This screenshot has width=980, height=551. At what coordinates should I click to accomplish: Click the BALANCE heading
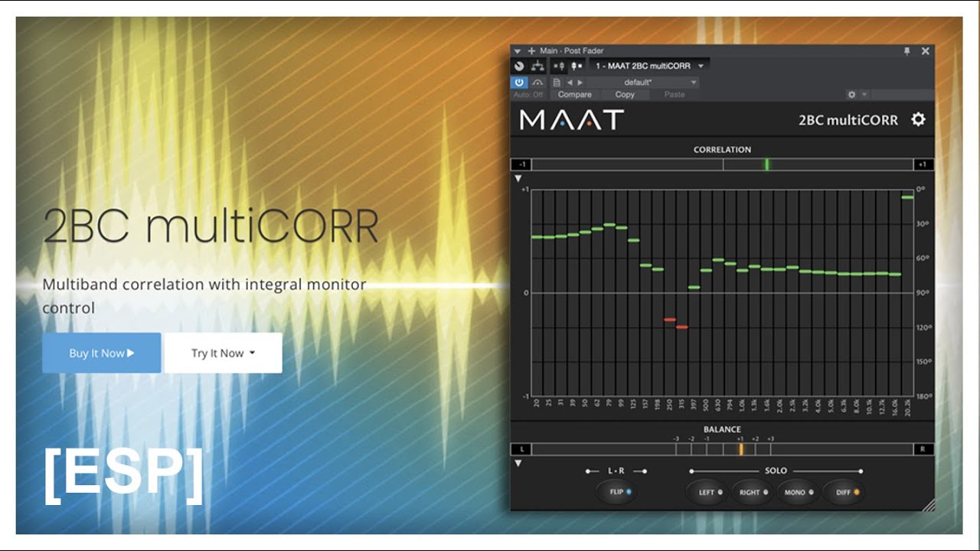click(722, 430)
